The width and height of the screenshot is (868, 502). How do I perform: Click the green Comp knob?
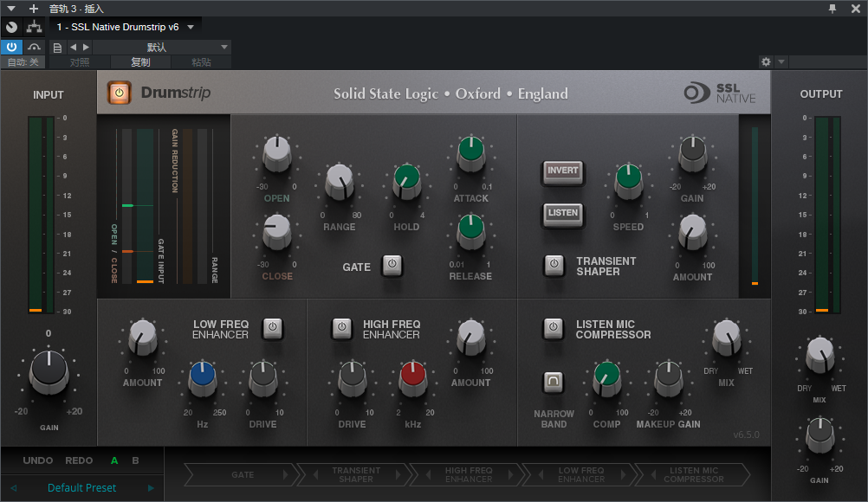tap(606, 379)
